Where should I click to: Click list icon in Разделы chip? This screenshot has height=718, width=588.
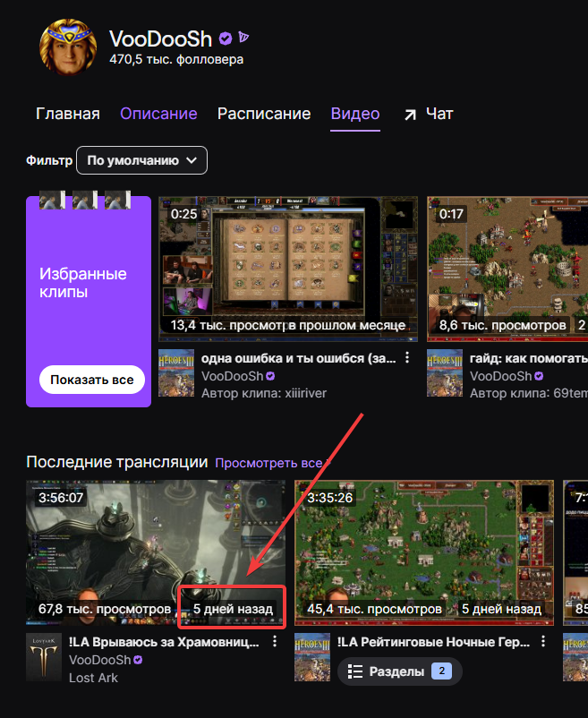click(x=355, y=671)
